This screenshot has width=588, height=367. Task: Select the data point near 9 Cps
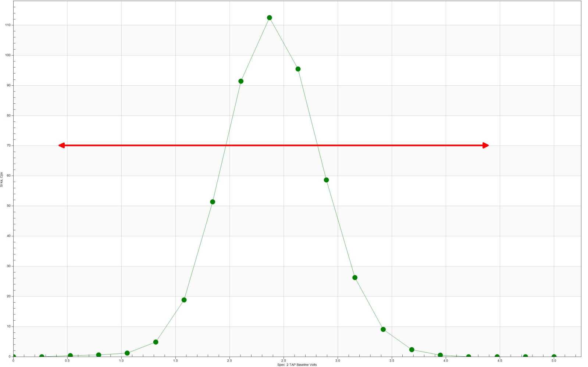point(383,329)
